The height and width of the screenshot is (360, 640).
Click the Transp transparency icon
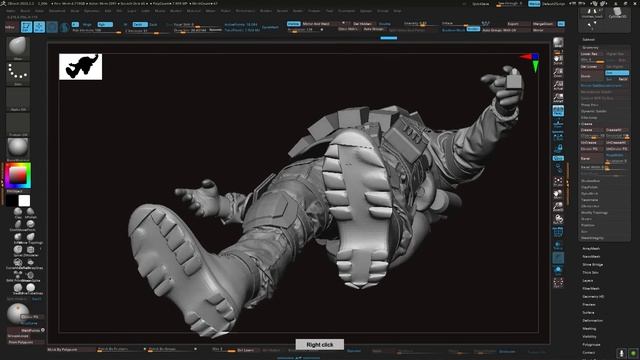coord(558,245)
